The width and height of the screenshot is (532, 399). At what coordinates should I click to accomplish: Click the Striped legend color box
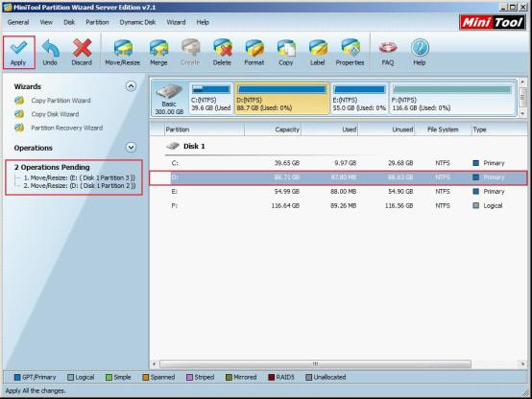[190, 377]
